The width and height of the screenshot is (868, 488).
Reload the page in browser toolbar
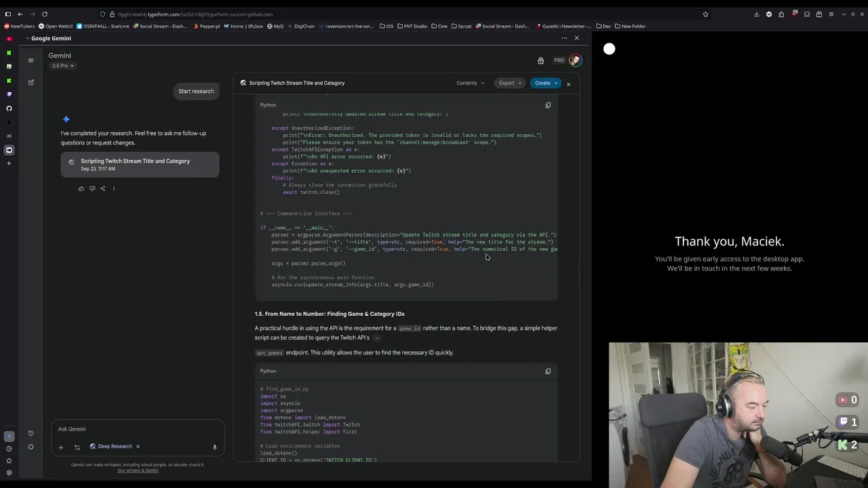(x=45, y=14)
